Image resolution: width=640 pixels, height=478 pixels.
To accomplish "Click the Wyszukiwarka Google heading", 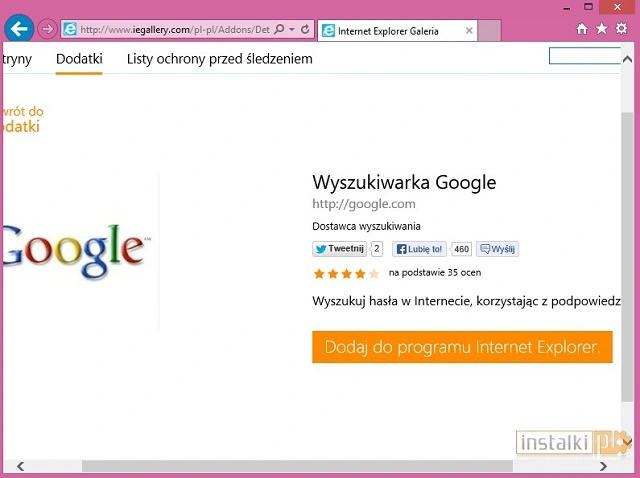I will [404, 182].
